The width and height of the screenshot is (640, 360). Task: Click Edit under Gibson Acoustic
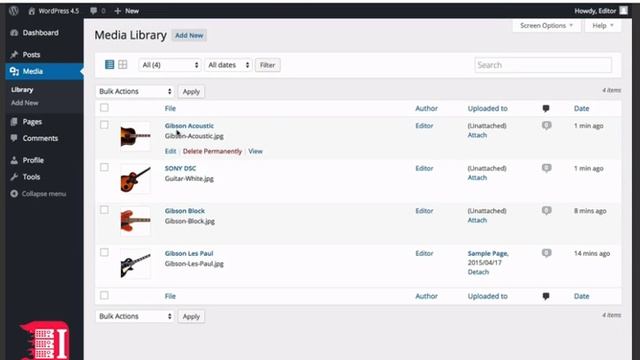pos(170,151)
